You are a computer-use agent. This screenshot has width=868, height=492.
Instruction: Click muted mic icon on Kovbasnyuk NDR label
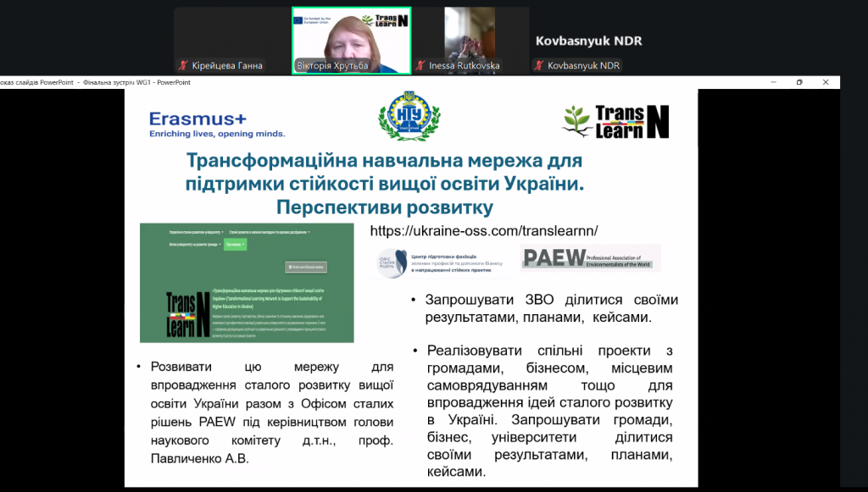tap(539, 66)
